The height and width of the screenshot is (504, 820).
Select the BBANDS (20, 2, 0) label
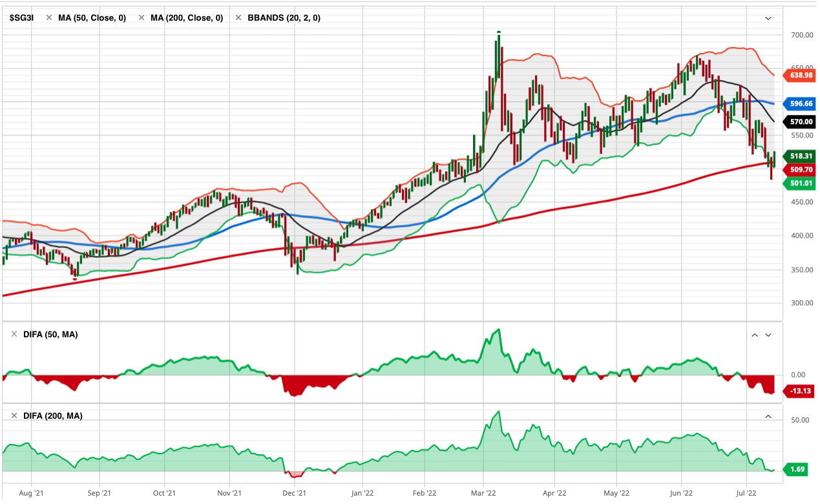pos(284,18)
